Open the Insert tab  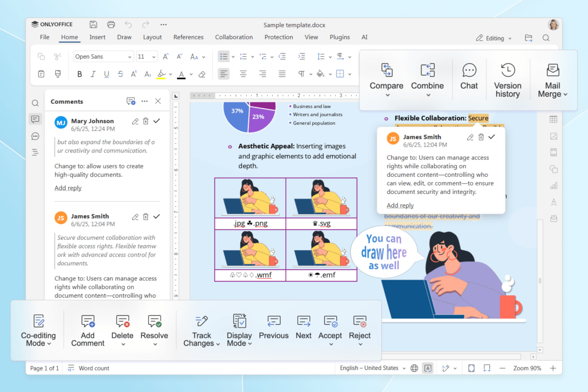(x=97, y=37)
